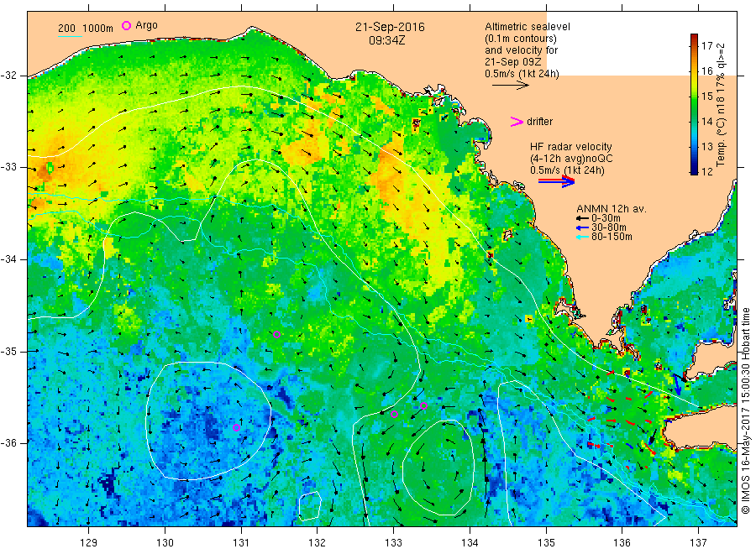The height and width of the screenshot is (554, 756).
Task: Click the Argo float marker near 131.5E 34.8S
Action: point(276,334)
